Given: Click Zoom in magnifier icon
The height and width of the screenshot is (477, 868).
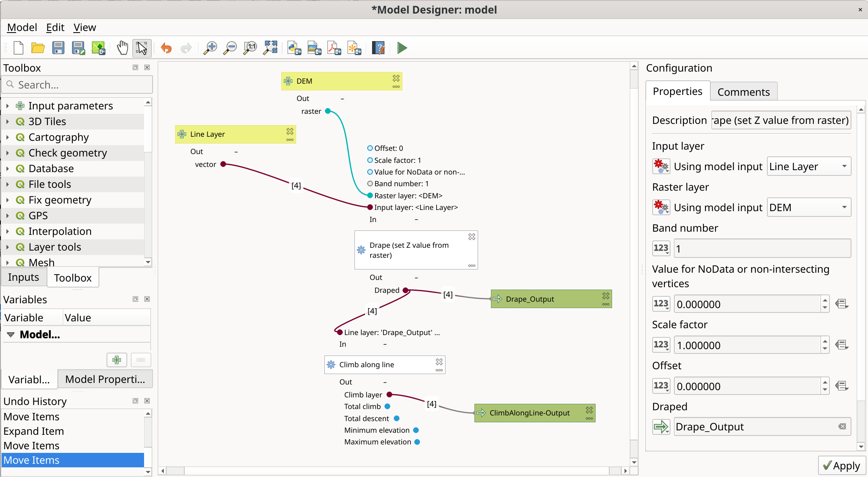Looking at the screenshot, I should pos(210,48).
